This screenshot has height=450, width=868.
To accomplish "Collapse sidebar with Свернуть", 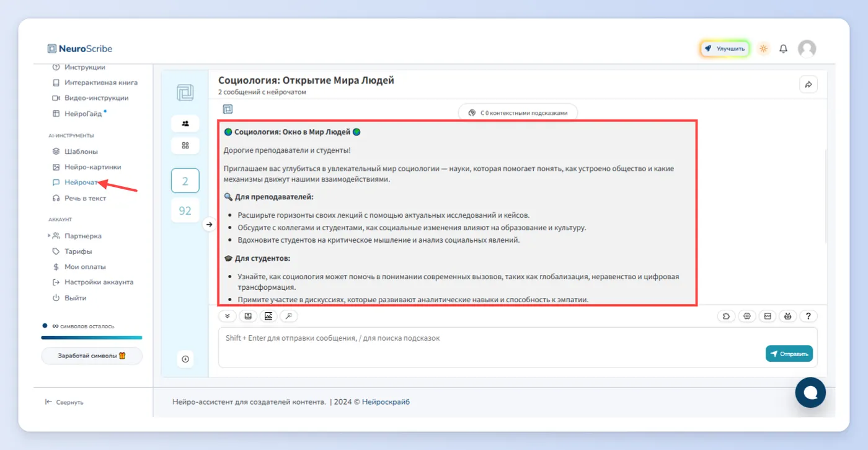I will tap(64, 402).
